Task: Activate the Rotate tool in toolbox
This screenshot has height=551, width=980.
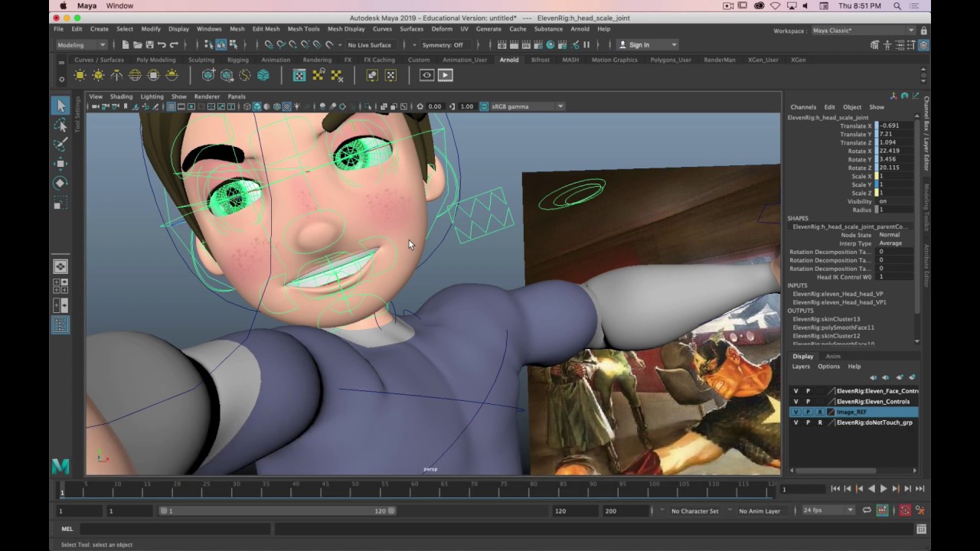Action: [60, 184]
